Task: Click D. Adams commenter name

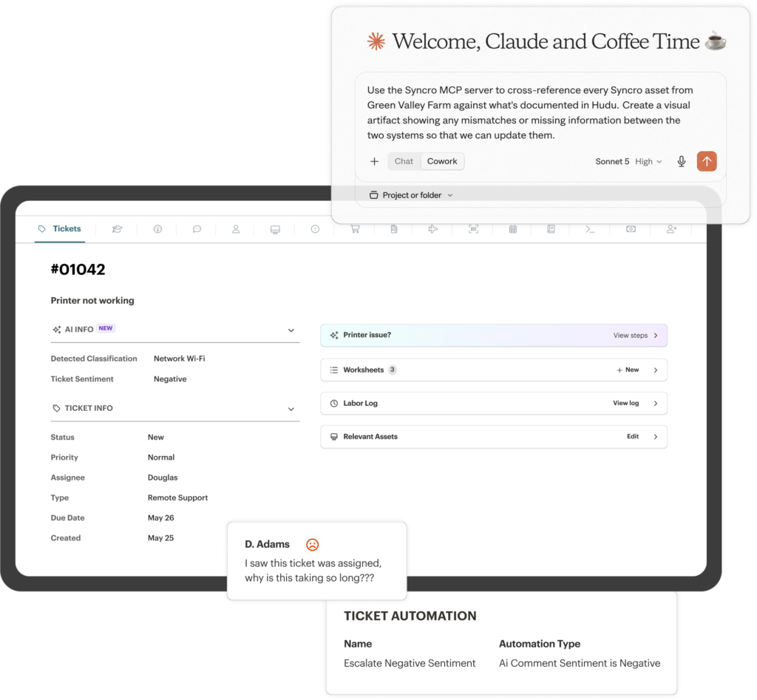Action: [x=267, y=544]
